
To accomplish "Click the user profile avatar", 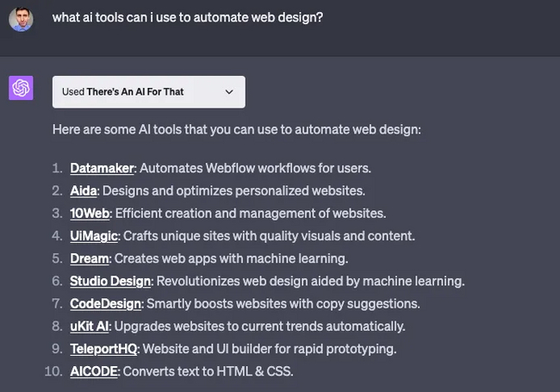I will (x=21, y=19).
